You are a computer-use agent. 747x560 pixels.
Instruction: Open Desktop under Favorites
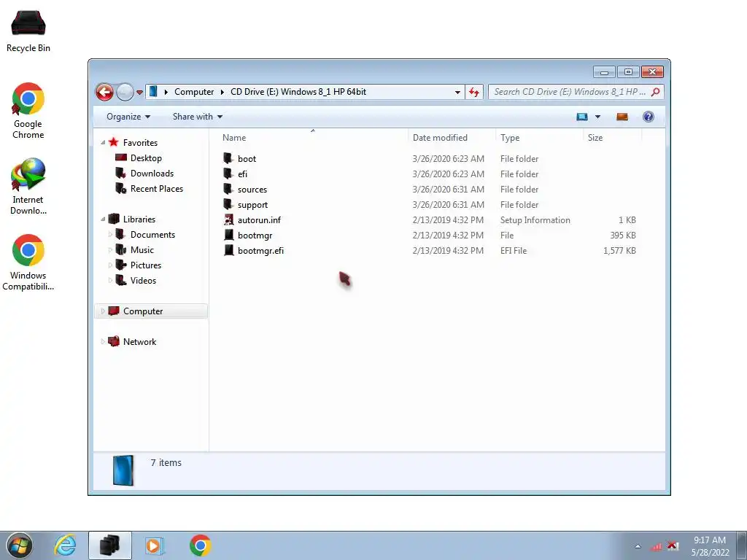click(x=146, y=158)
